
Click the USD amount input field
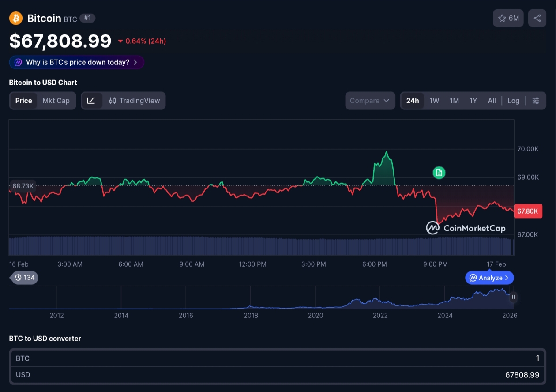(x=278, y=375)
